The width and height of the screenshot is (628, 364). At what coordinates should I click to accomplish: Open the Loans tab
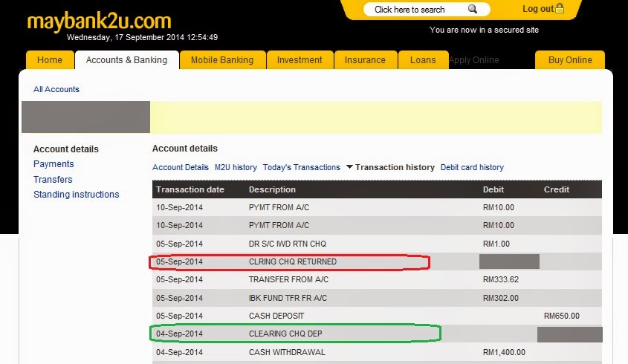coord(423,60)
